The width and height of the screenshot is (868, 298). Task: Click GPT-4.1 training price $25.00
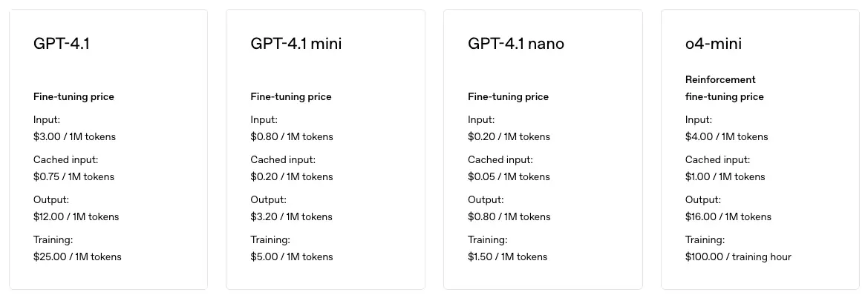[x=77, y=256]
